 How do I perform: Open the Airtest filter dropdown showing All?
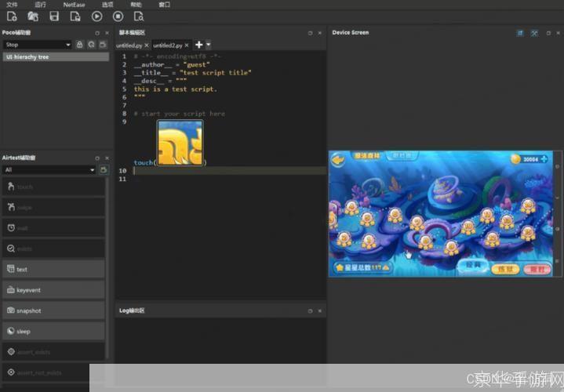[49, 170]
